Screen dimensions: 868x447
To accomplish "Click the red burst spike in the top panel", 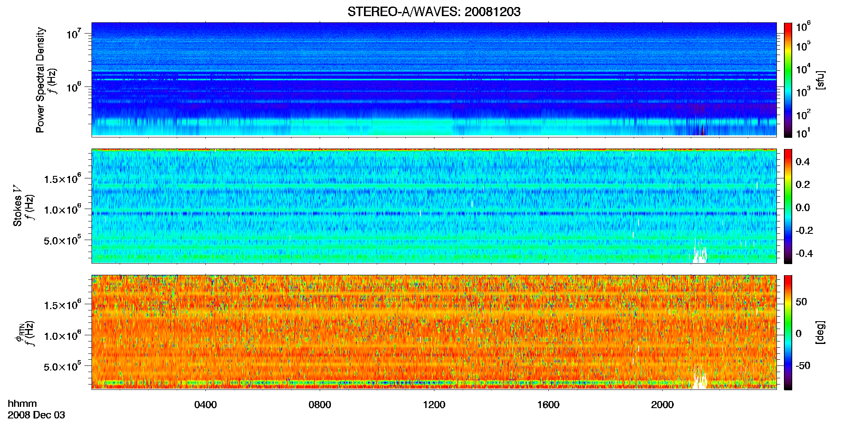I will tap(703, 130).
